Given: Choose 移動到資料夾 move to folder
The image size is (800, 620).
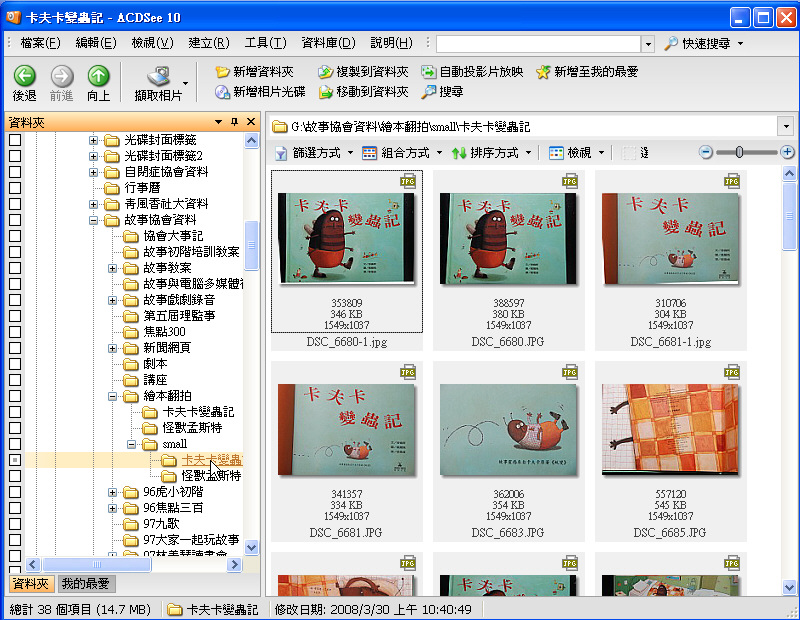Looking at the screenshot, I should tap(363, 92).
